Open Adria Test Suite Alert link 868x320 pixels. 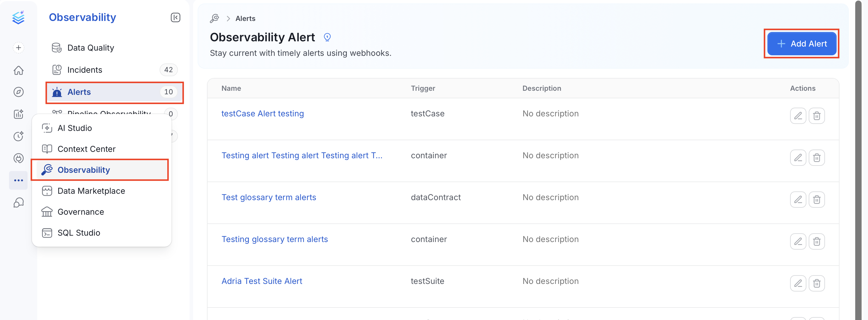(x=262, y=281)
